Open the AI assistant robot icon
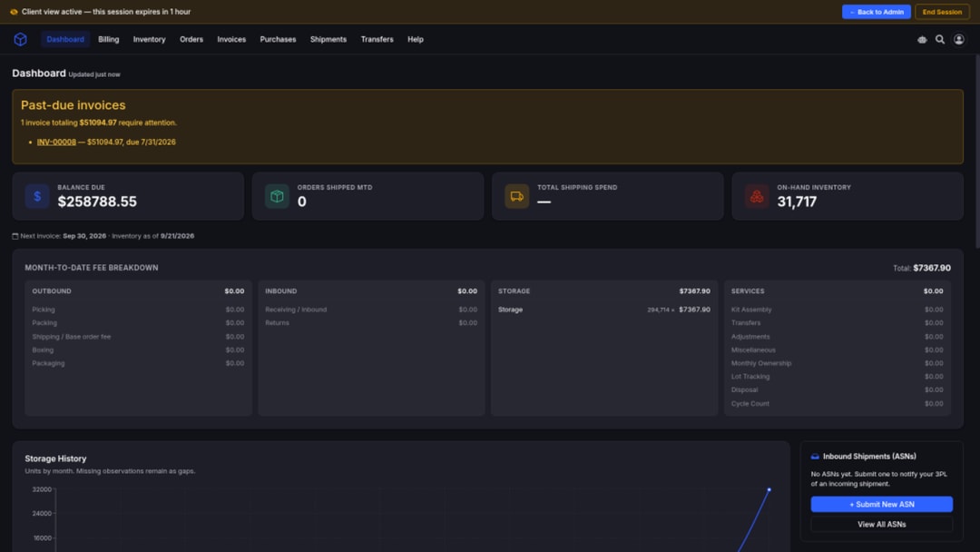This screenshot has height=552, width=980. click(922, 39)
